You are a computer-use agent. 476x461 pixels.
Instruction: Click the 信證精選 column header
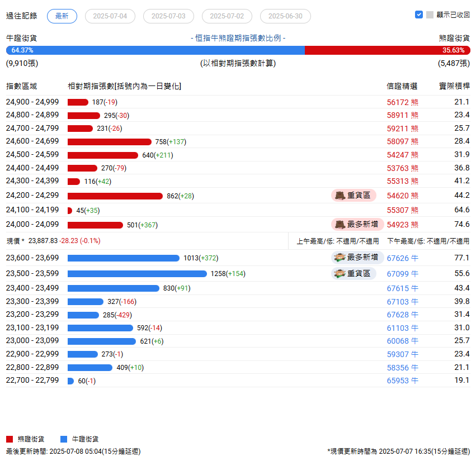(402, 87)
